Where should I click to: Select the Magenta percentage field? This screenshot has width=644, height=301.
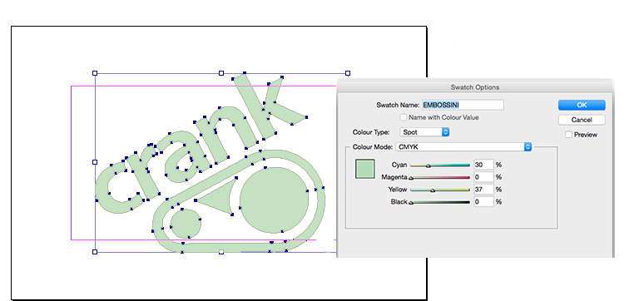[483, 177]
